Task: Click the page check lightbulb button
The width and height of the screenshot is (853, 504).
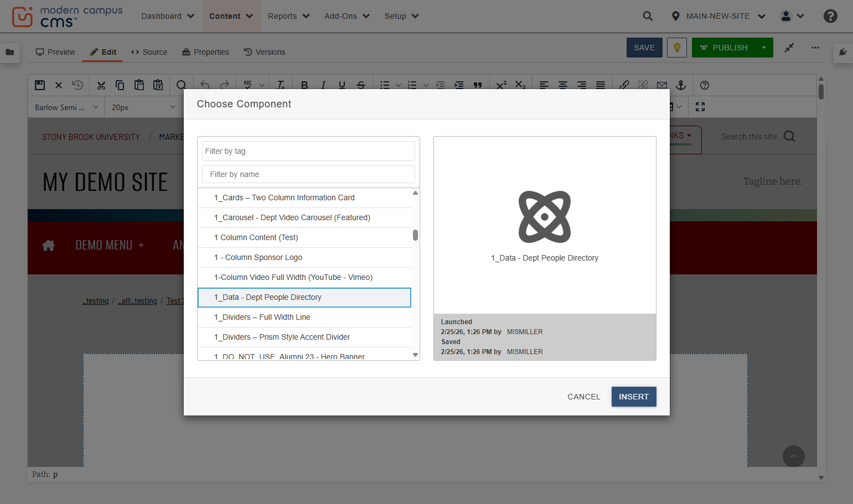Action: click(x=677, y=48)
